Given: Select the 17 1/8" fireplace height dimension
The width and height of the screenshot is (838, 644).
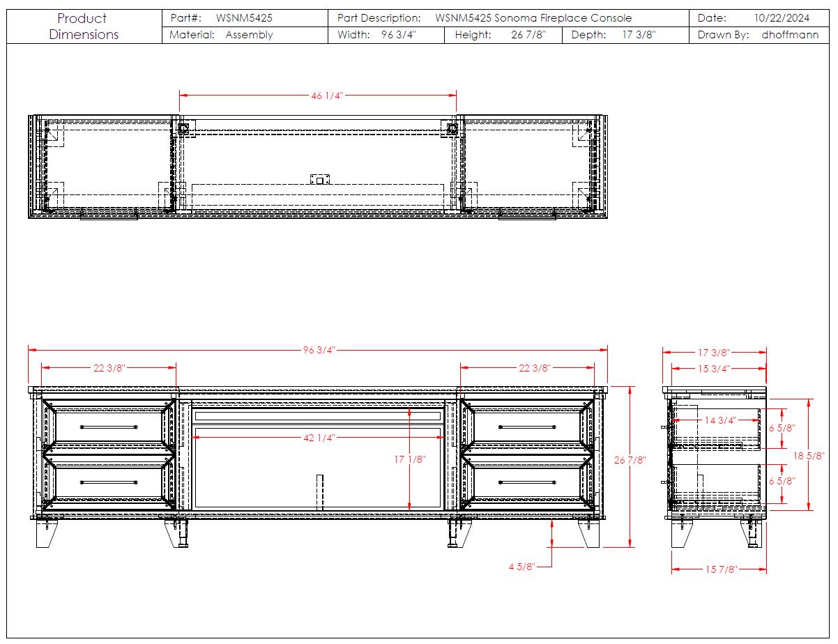Looking at the screenshot, I should pyautogui.click(x=410, y=459).
